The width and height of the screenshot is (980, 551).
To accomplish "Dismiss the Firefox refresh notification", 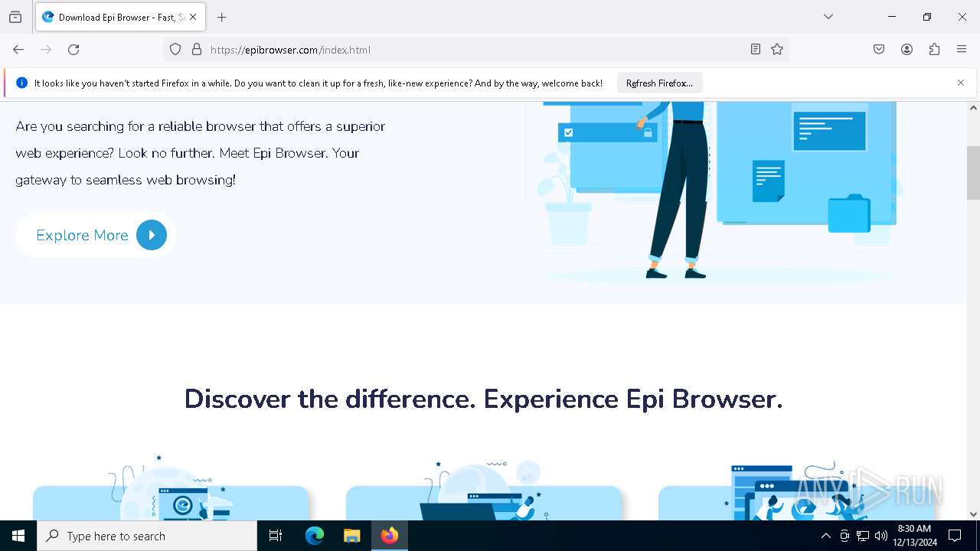I will point(961,83).
